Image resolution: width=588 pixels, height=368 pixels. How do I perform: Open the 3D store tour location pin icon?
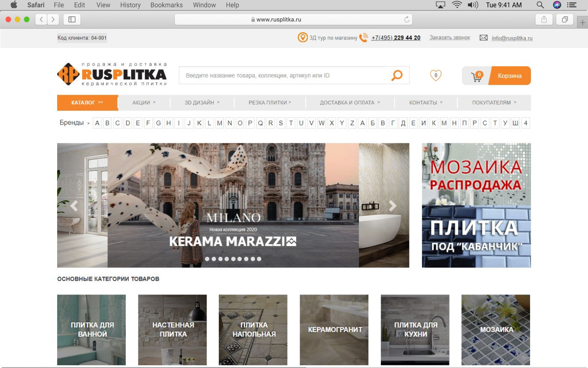303,38
